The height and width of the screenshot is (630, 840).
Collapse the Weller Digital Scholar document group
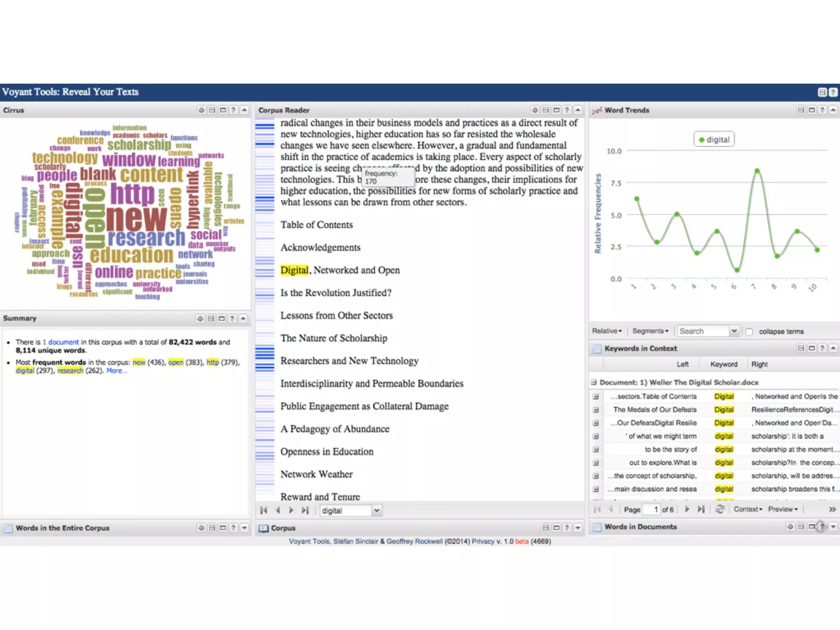[x=593, y=382]
